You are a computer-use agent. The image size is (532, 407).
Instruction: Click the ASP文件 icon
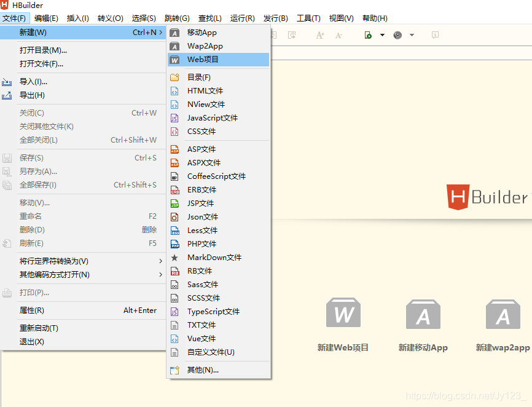click(174, 149)
